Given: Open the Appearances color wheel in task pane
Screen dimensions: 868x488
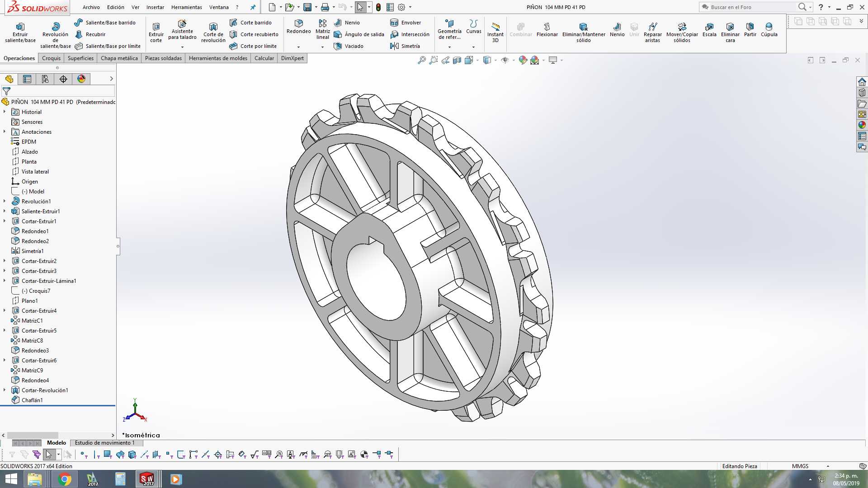Looking at the screenshot, I should [862, 125].
